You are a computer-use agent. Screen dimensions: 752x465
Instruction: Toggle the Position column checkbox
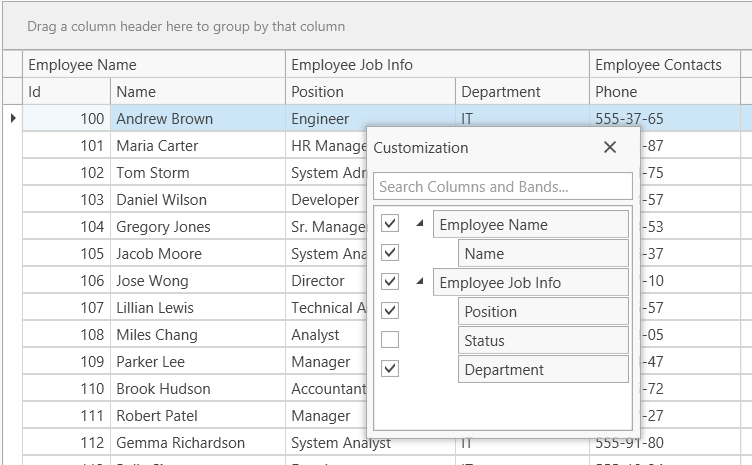pyautogui.click(x=390, y=310)
